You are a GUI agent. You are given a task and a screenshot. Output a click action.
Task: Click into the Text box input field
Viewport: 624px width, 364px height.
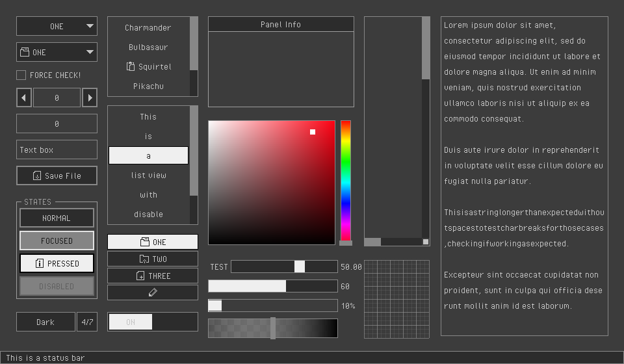(57, 149)
